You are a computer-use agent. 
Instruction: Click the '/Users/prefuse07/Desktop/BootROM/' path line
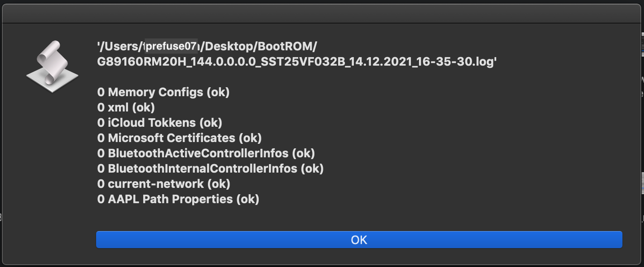pyautogui.click(x=207, y=46)
